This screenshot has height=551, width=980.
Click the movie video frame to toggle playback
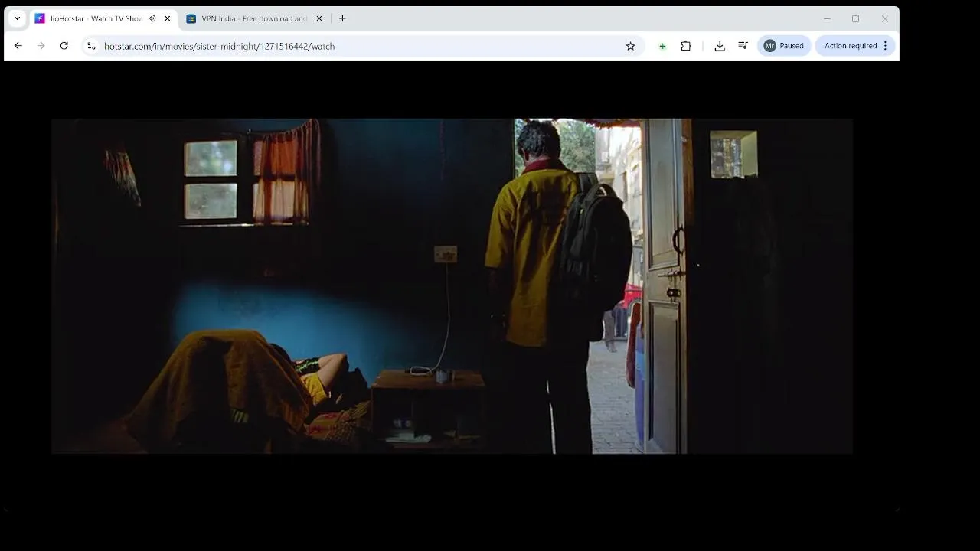point(452,286)
